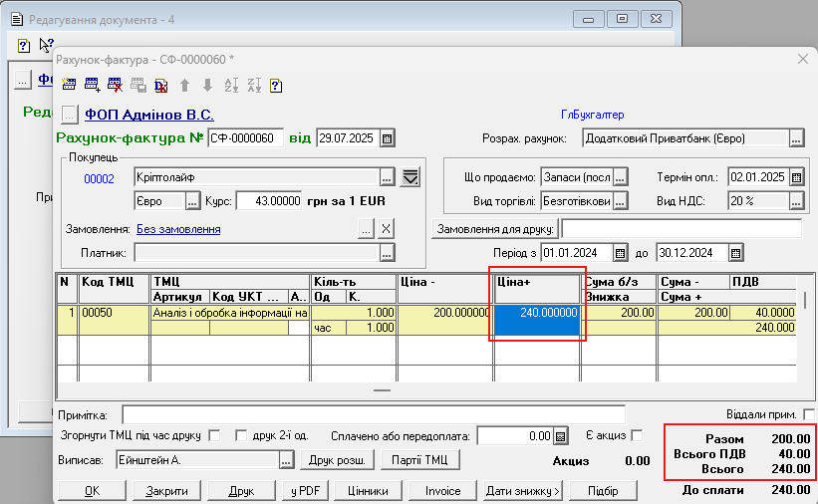Enable the 'друк 2-ї од.' checkbox
The width and height of the screenshot is (818, 504).
240,435
